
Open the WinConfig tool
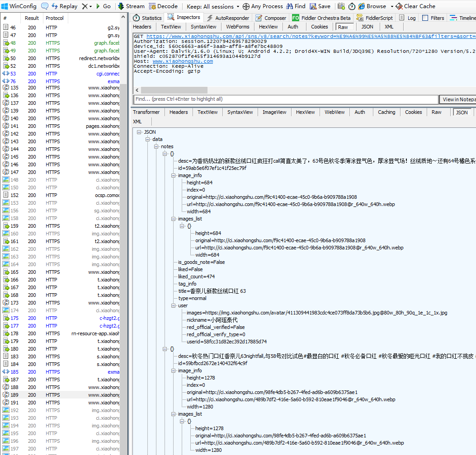tap(19, 6)
